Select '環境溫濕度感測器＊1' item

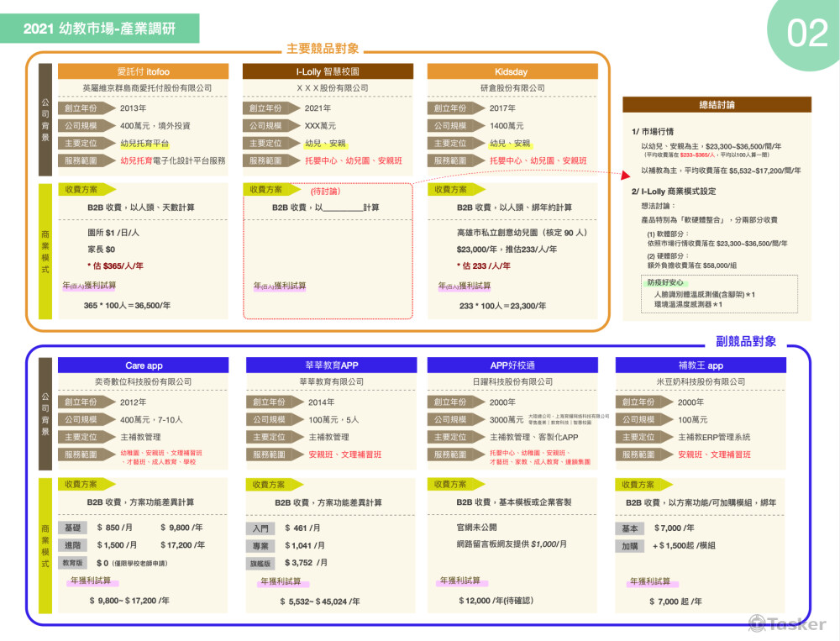click(688, 304)
